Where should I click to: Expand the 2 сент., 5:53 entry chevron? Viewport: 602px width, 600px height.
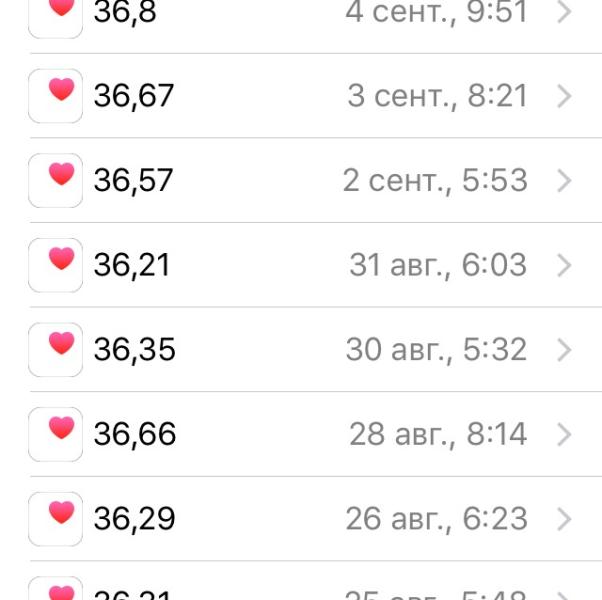(x=564, y=181)
